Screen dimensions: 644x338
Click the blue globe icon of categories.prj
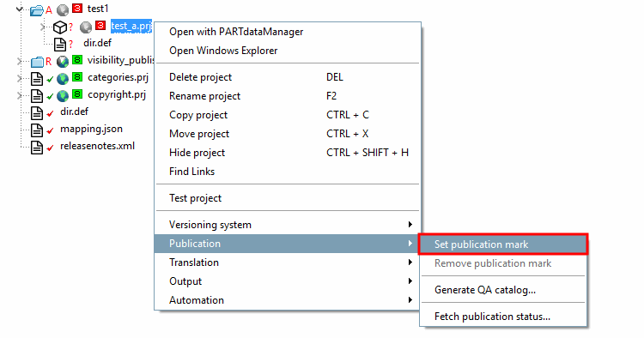click(x=63, y=78)
